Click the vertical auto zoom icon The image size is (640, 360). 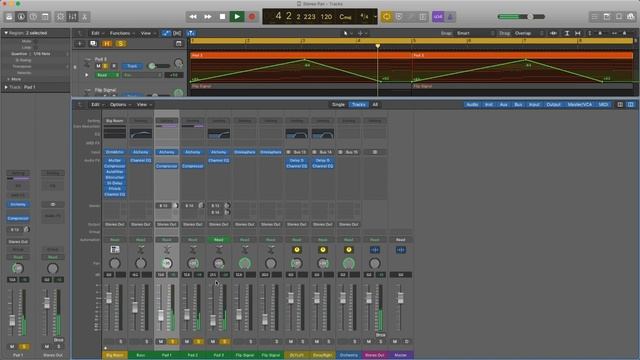567,33
